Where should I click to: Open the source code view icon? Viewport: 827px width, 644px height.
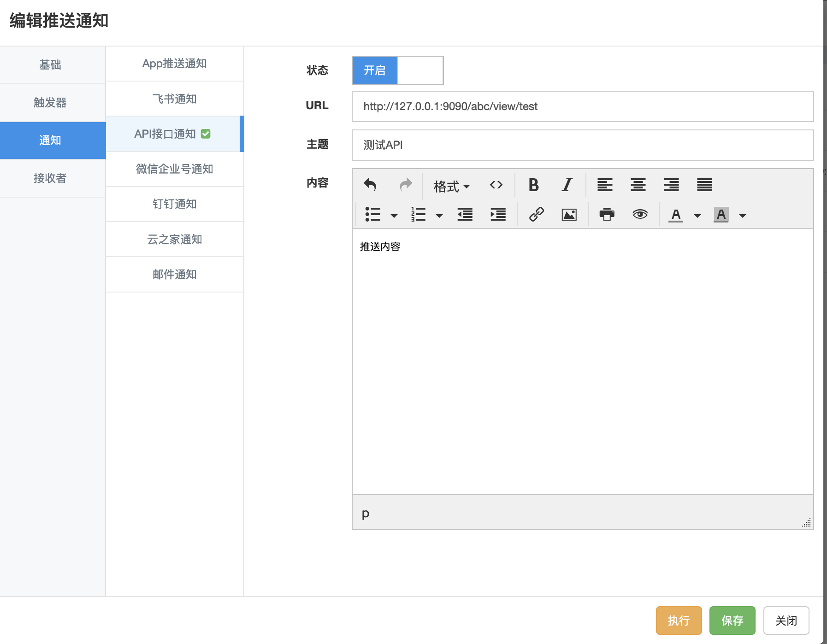tap(496, 185)
